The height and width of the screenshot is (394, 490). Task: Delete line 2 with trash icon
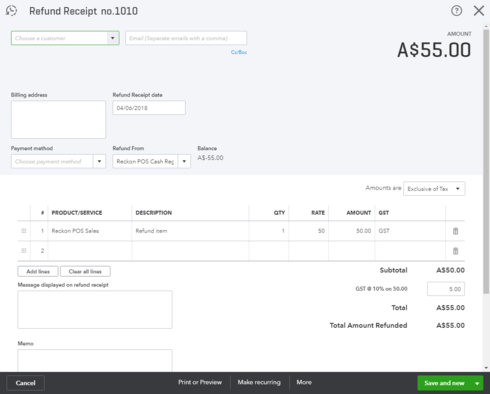455,251
